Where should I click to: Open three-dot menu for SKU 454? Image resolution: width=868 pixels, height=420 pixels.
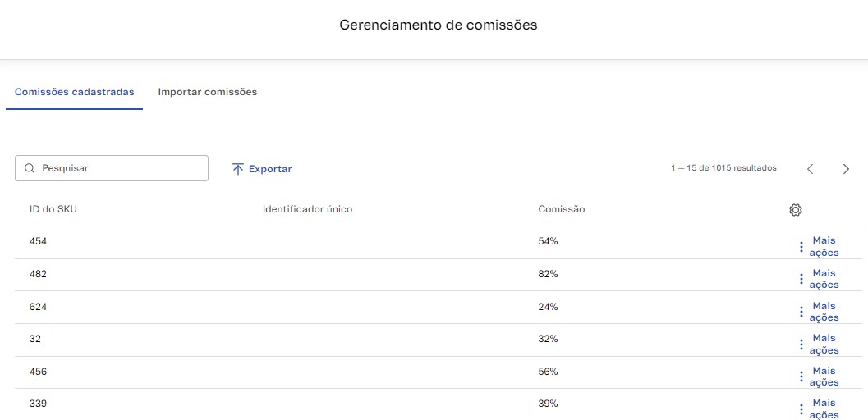[801, 247]
